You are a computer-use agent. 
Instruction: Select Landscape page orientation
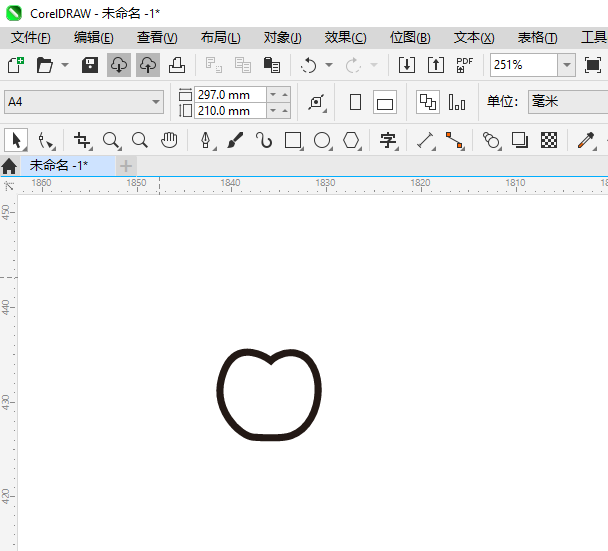coord(385,102)
